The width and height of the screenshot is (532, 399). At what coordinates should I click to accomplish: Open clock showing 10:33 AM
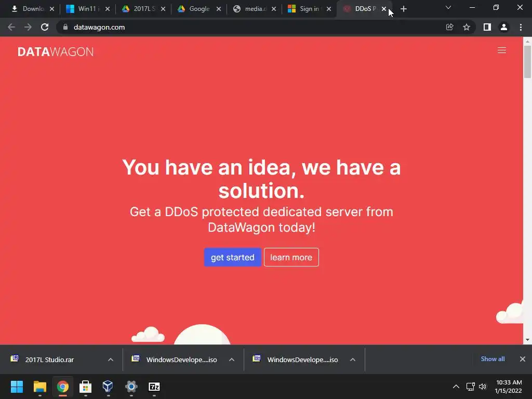click(508, 387)
